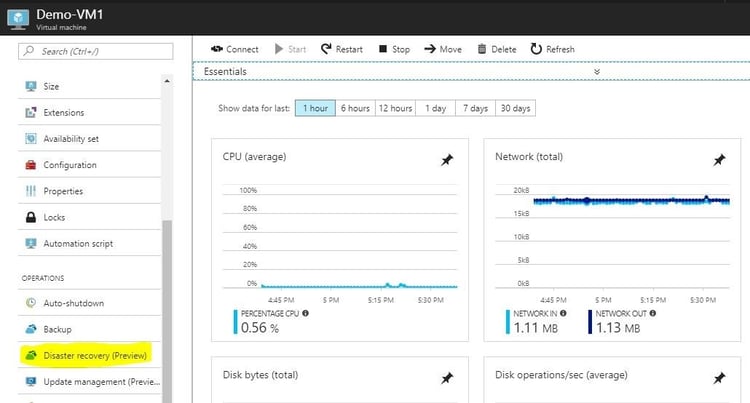Click the Percentage CPU info icon
750x403 pixels.
pos(305,313)
